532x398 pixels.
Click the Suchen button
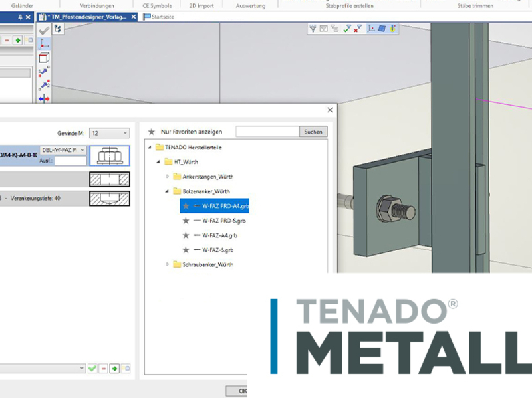[x=313, y=132]
